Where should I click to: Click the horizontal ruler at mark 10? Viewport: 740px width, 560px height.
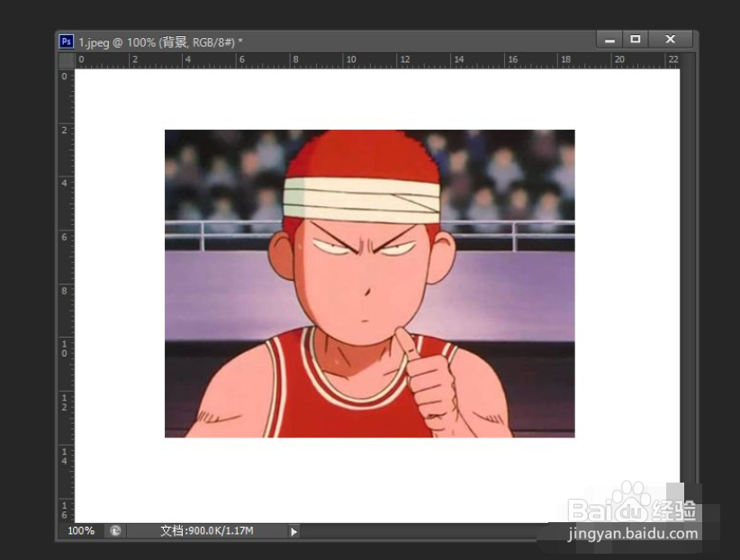[351, 60]
